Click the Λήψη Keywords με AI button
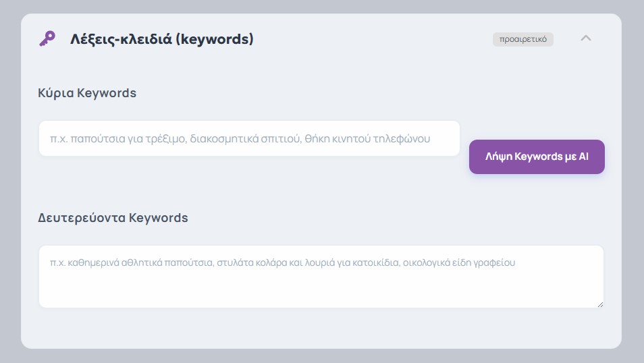The image size is (644, 363). coord(537,157)
